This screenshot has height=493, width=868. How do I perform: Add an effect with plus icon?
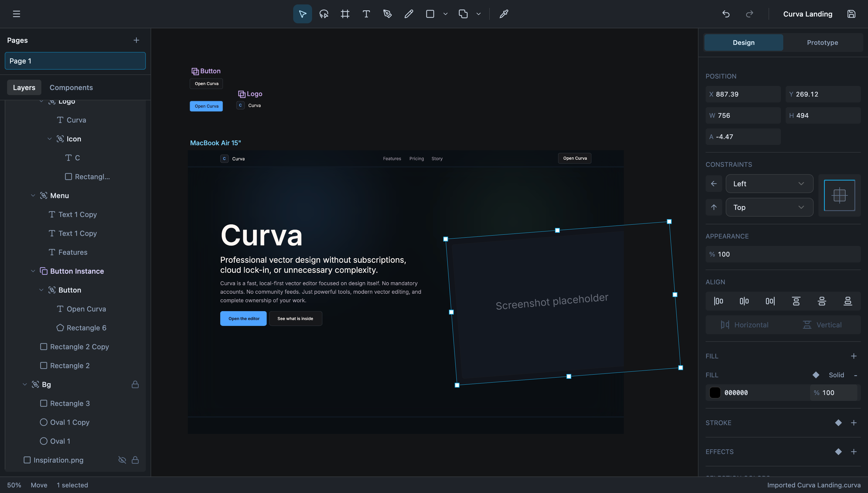coord(854,452)
